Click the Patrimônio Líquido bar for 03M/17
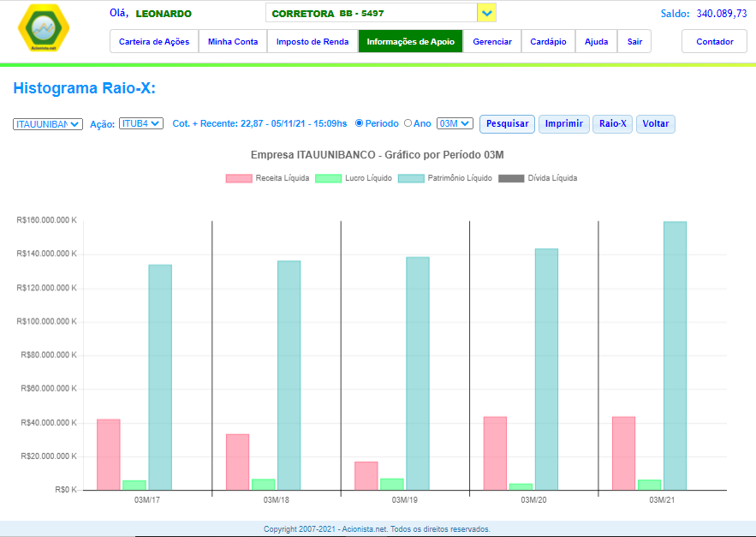Screen dimensions: 756x537 160,378
